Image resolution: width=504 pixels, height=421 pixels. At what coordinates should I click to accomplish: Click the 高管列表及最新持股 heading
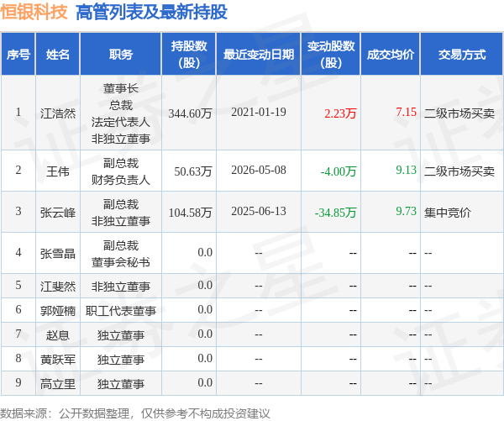tap(151, 13)
